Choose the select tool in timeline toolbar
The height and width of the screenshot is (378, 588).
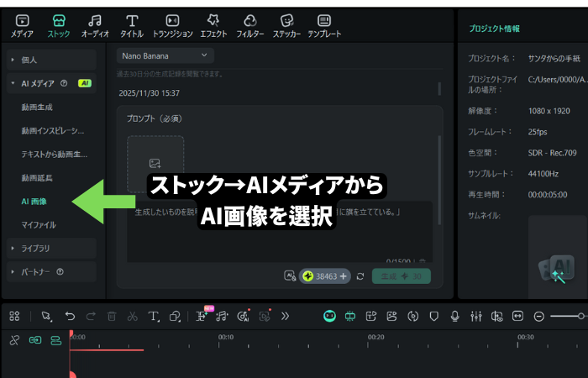[x=47, y=316]
